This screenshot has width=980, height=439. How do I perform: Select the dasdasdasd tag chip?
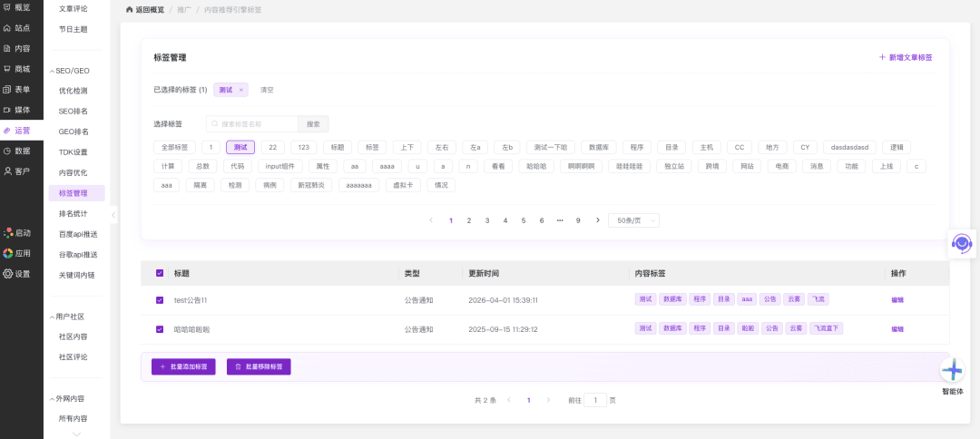point(849,147)
